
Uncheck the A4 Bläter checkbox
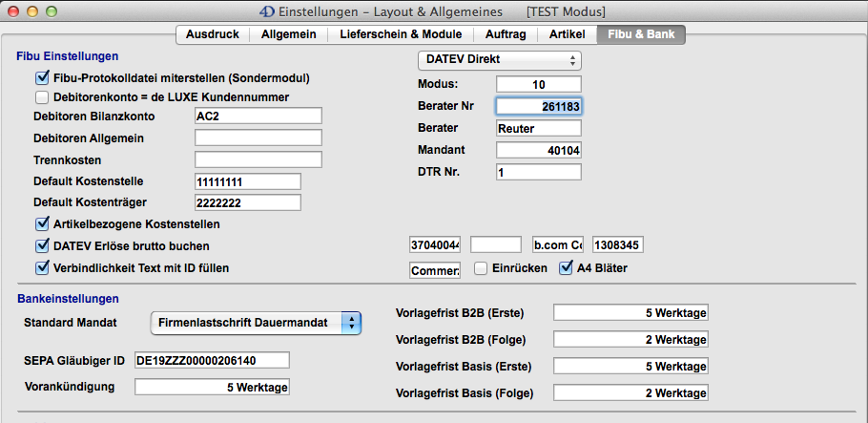(x=566, y=268)
